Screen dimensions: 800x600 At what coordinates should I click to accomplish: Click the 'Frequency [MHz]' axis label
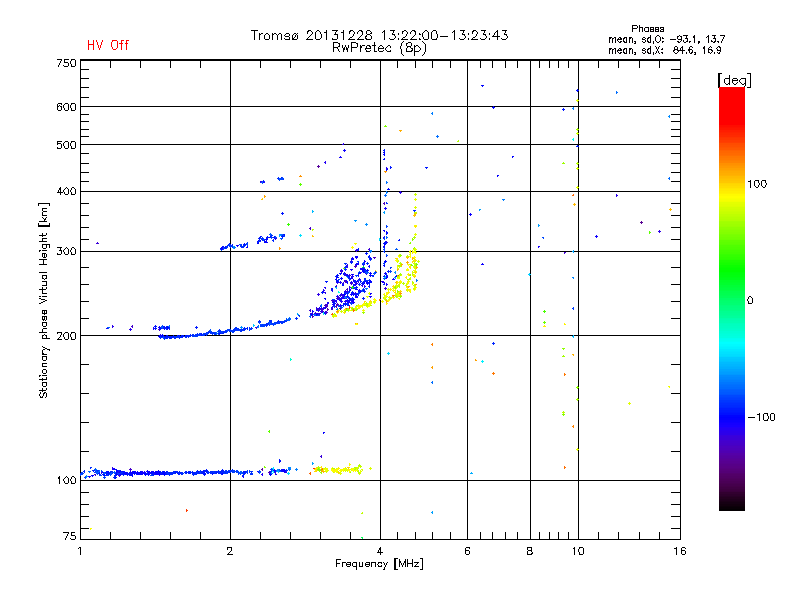coord(379,564)
